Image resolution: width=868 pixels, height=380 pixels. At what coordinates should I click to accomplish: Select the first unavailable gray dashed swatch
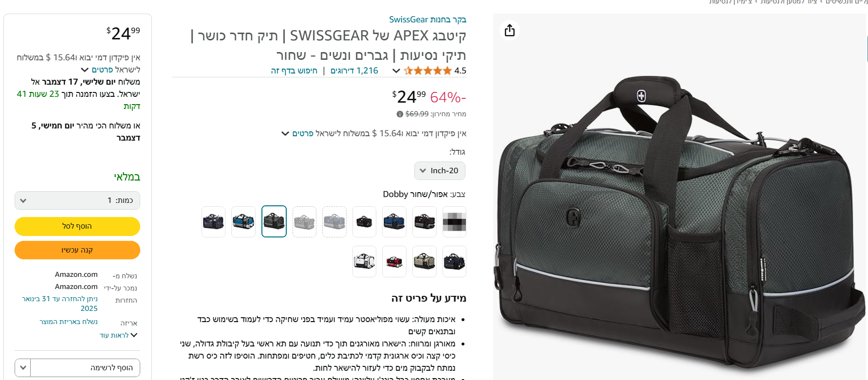(x=334, y=222)
